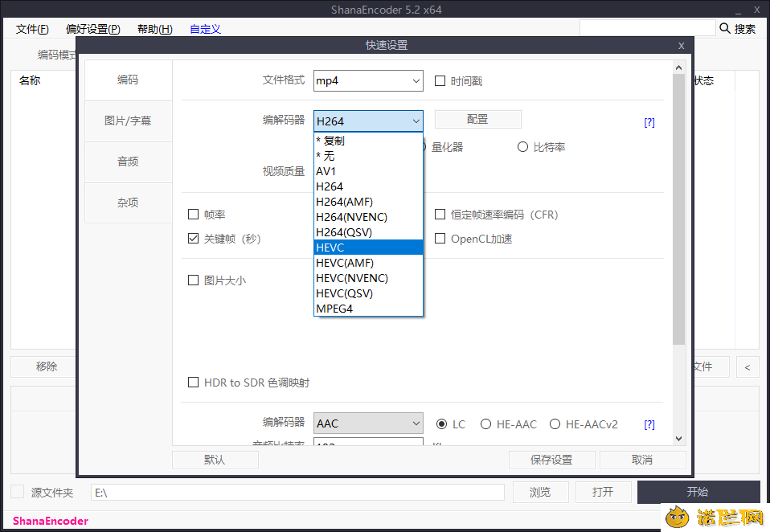The image size is (770, 532).
Task: Choose * 无 from codec list
Action: (x=368, y=156)
